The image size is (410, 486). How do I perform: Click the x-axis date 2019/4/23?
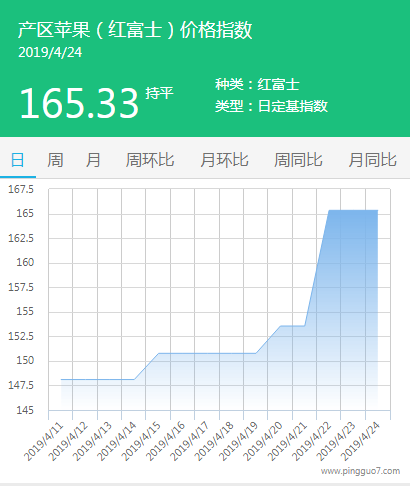click(x=336, y=442)
